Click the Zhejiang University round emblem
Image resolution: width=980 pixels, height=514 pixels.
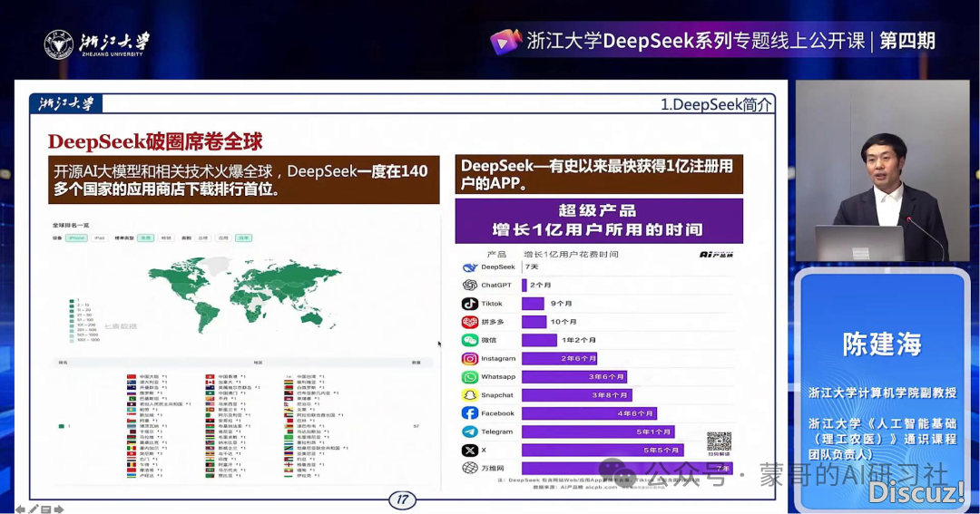(59, 44)
